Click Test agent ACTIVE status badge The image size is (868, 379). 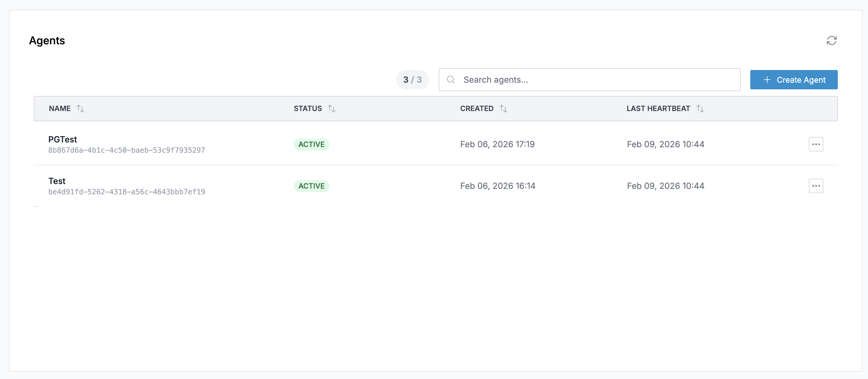pos(311,186)
